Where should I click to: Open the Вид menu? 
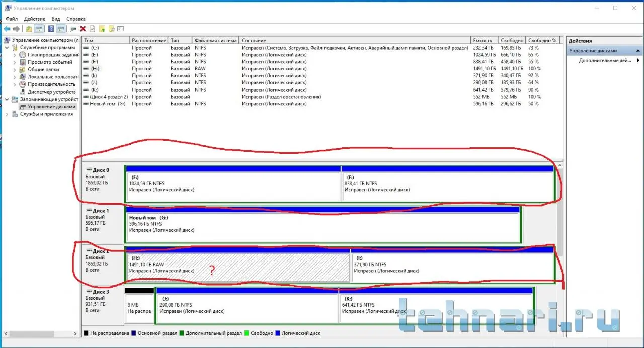[56, 19]
